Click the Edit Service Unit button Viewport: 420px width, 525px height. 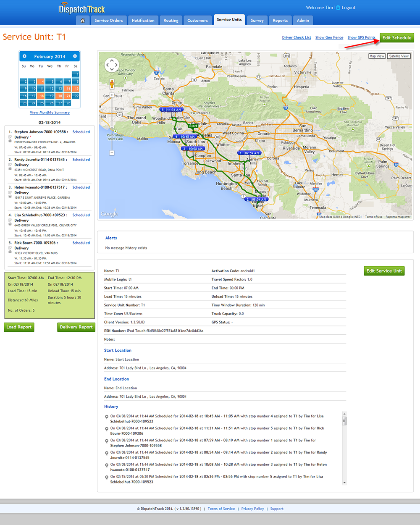(x=384, y=271)
